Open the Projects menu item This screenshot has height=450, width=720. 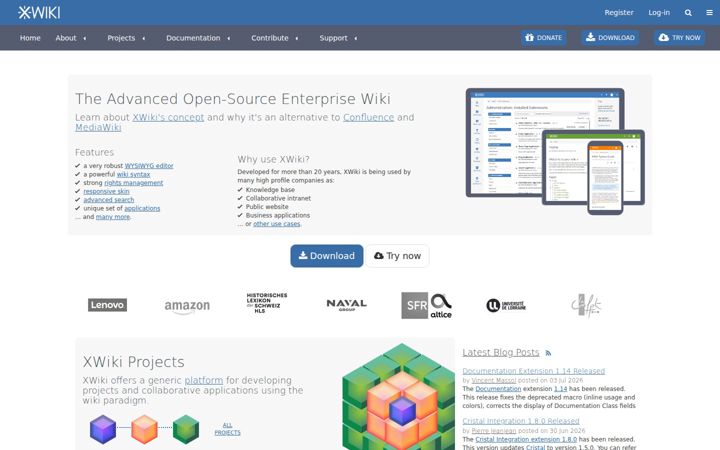point(121,38)
